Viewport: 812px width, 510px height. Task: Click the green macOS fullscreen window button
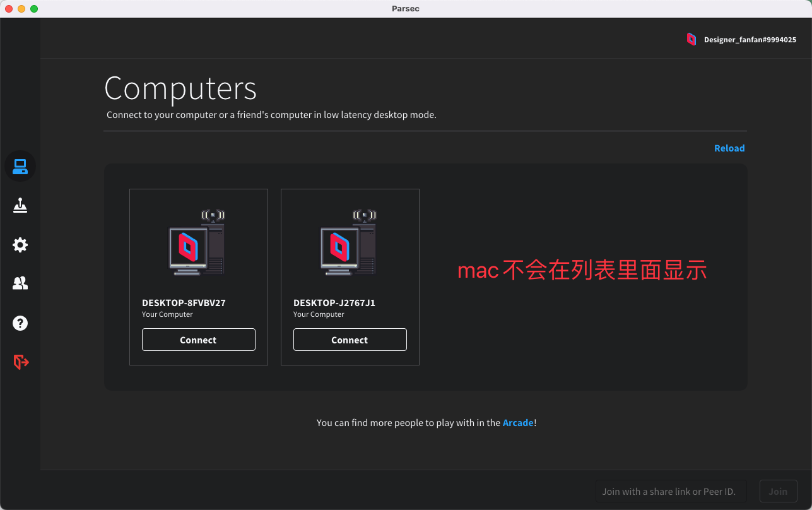[x=34, y=9]
